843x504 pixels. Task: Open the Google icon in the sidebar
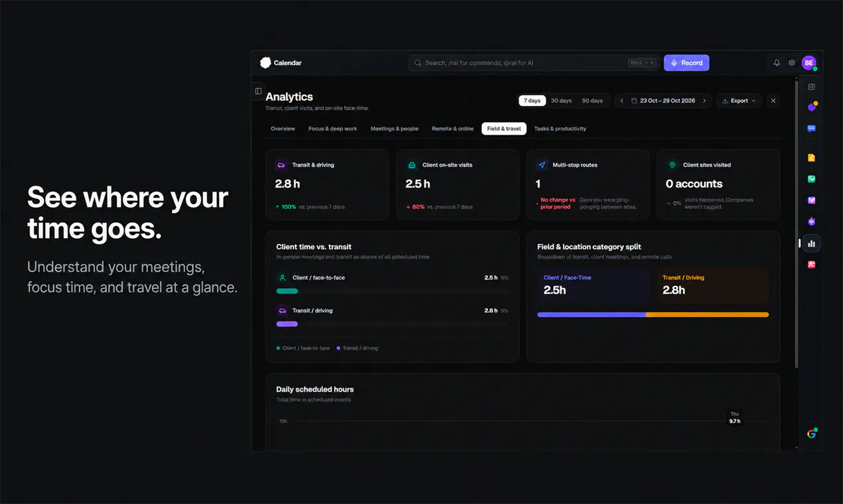pos(811,434)
